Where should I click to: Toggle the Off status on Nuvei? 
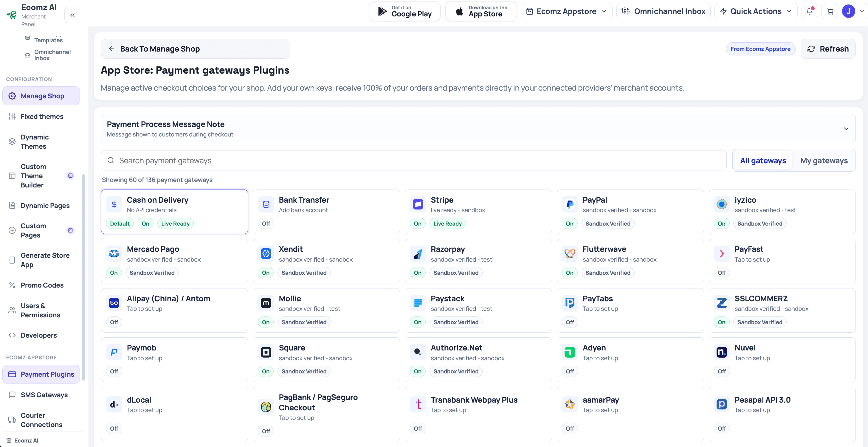(x=722, y=372)
